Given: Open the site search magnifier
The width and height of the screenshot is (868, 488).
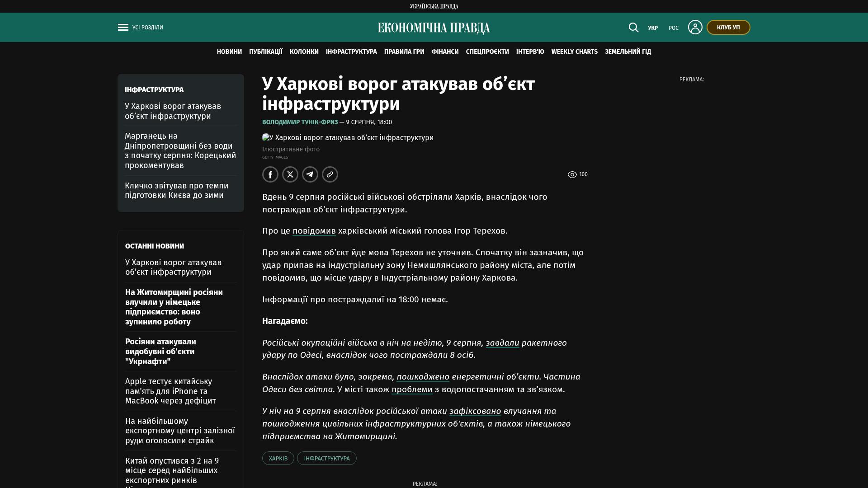Looking at the screenshot, I should coord(633,28).
